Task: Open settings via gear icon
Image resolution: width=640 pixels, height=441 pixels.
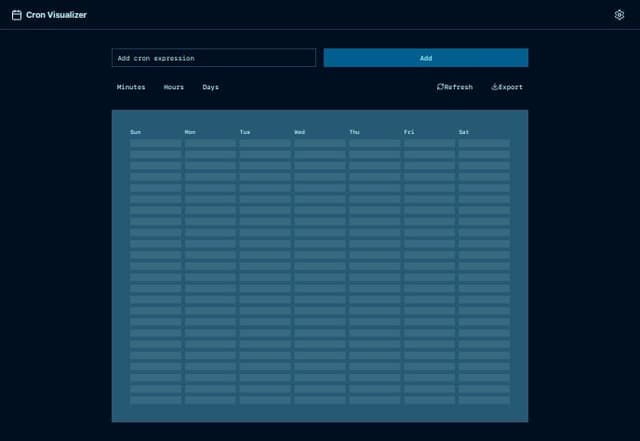Action: pos(619,15)
